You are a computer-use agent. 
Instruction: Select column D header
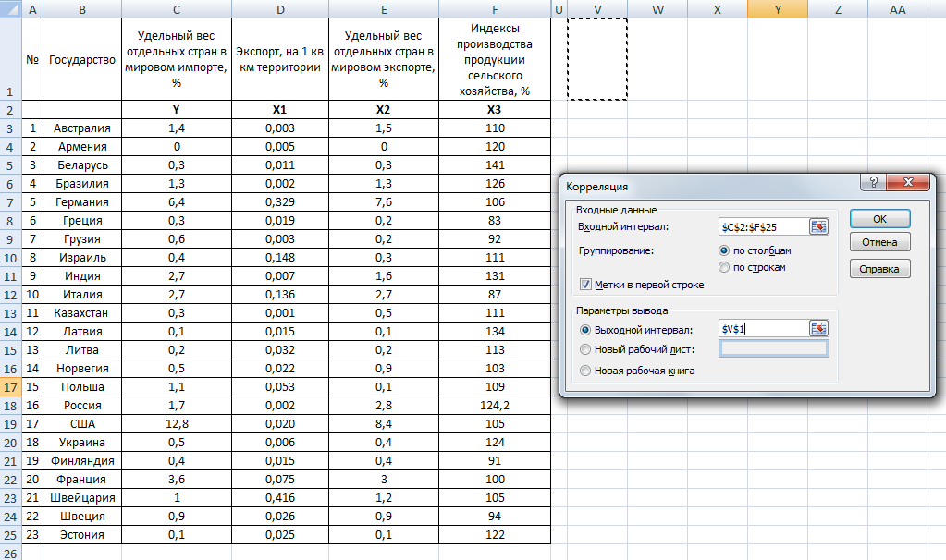pyautogui.click(x=280, y=9)
